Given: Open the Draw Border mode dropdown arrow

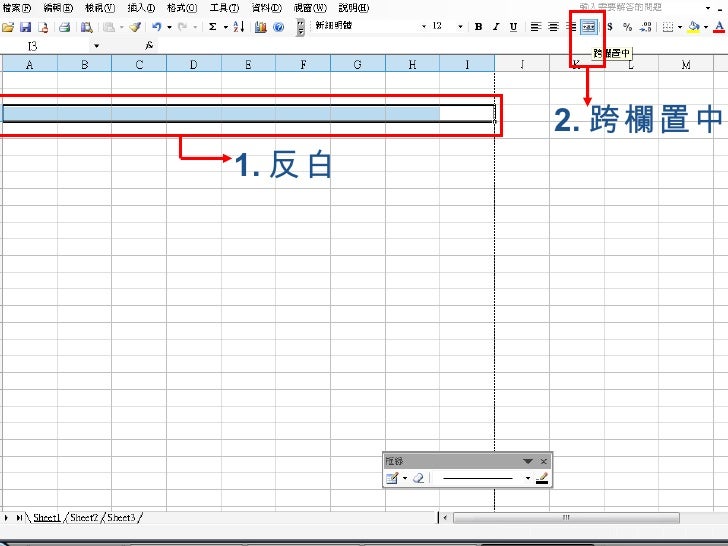Looking at the screenshot, I should coord(405,478).
